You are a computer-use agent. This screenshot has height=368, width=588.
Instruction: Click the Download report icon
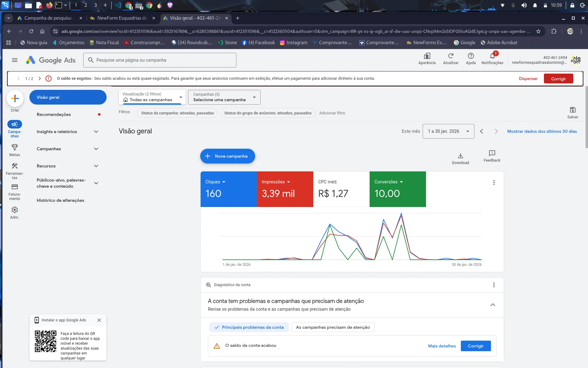(x=460, y=156)
